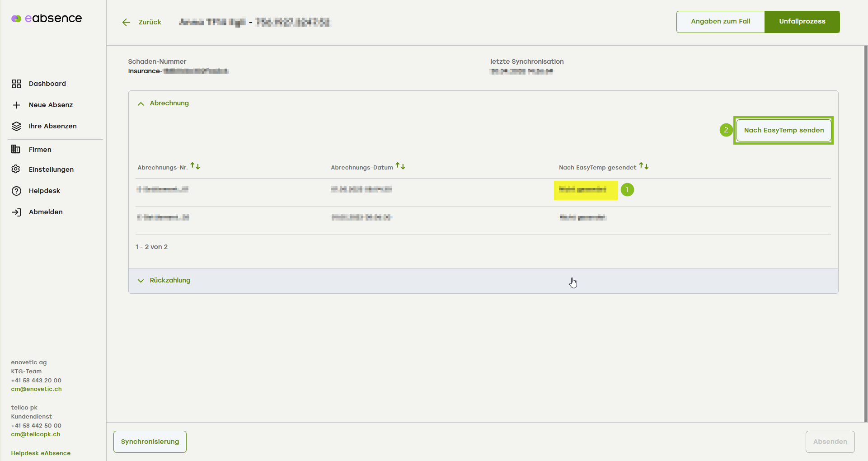Open the Helpdesk eAbsence footer link
The height and width of the screenshot is (461, 868).
41,453
